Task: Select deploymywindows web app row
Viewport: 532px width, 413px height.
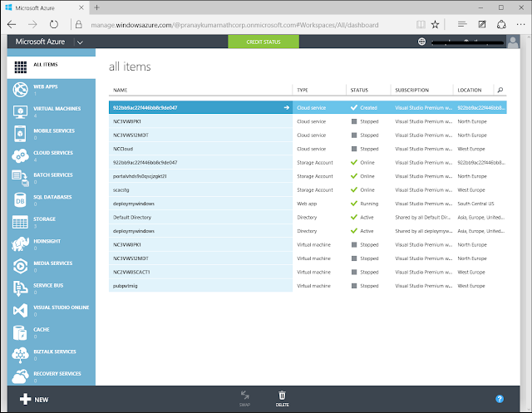Action: [308, 204]
